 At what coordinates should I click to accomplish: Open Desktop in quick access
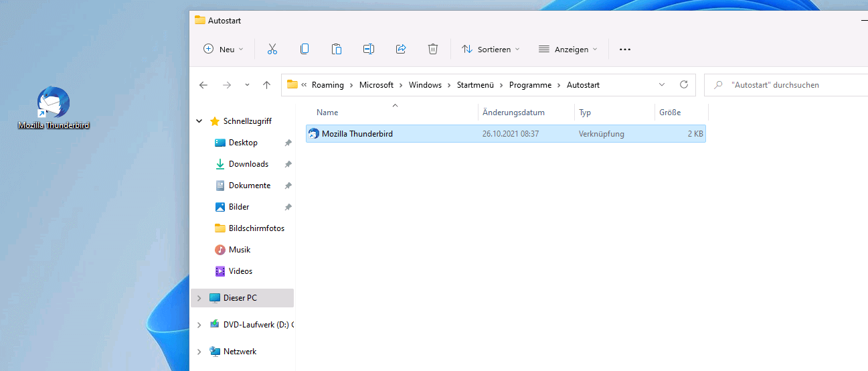(x=243, y=143)
